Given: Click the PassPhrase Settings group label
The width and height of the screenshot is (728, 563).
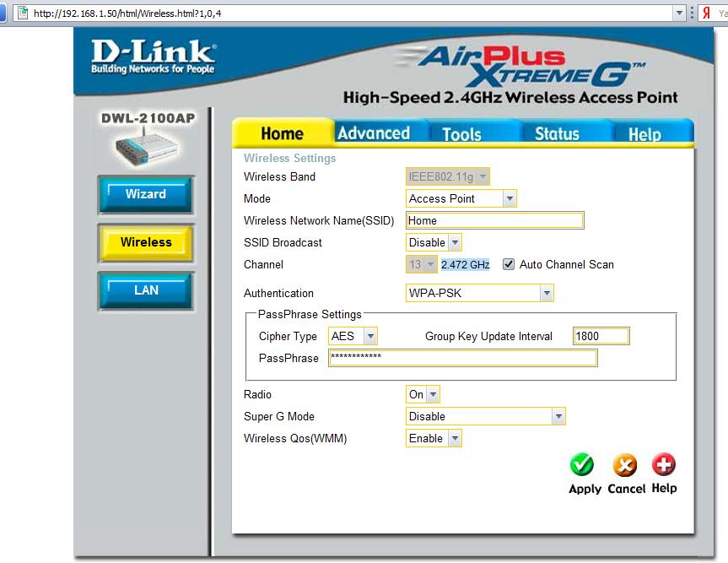Looking at the screenshot, I should coord(310,315).
